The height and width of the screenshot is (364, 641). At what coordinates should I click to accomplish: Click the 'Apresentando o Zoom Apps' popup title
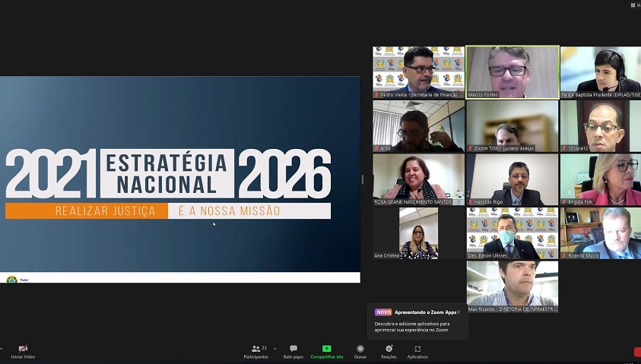point(425,312)
